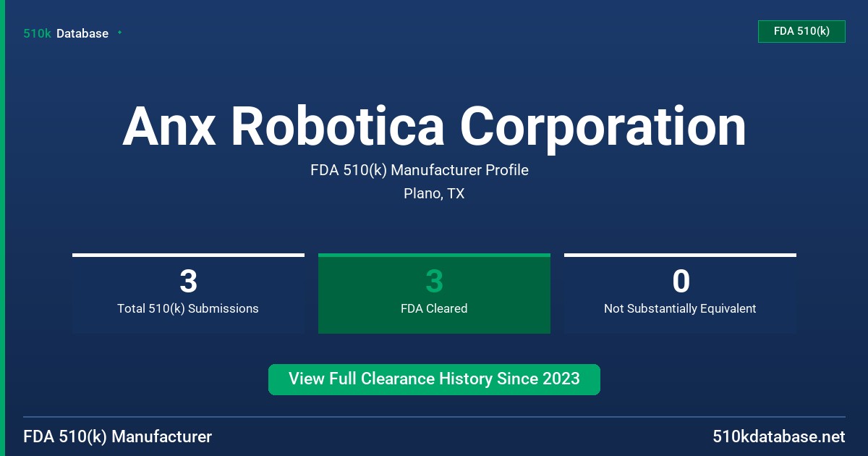Click the Plano, TX location text
This screenshot has height=456, width=868.
(434, 194)
